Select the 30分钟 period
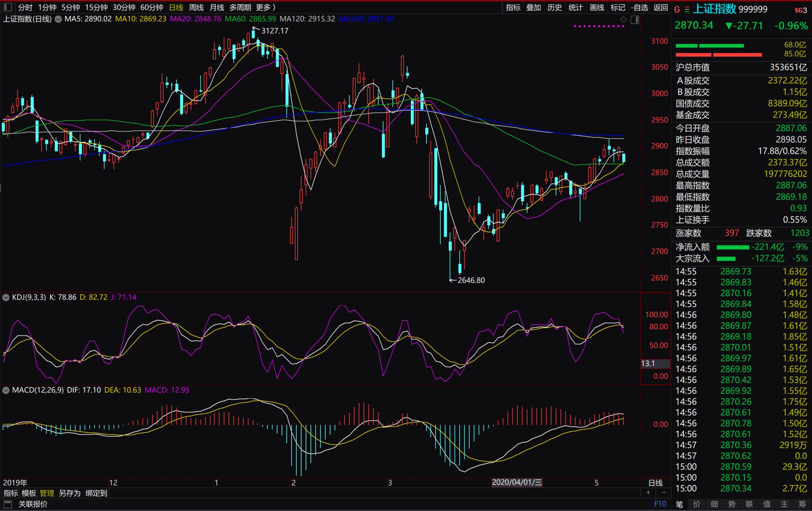Viewport: 812px width, 511px height. 124,7
